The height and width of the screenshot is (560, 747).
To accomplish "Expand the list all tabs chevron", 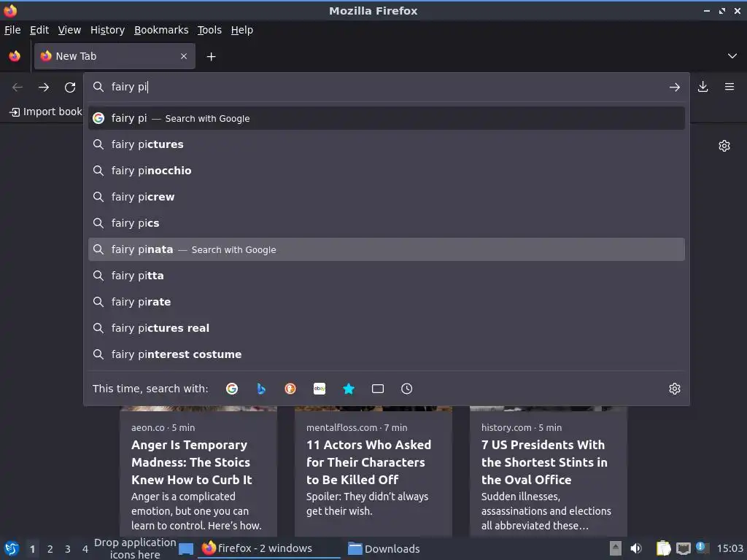I will point(732,56).
